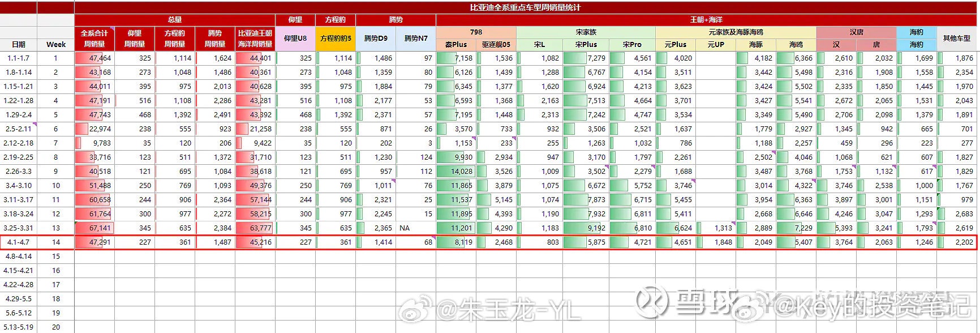Viewport: 980px width, 333px height.
Task: Select the week 14 total value 47,291
Action: tap(94, 242)
